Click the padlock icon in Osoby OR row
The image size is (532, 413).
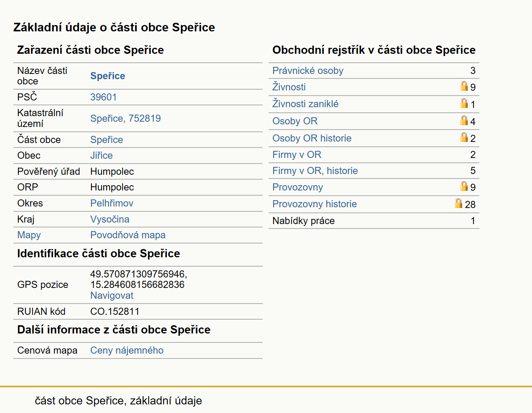tap(464, 121)
